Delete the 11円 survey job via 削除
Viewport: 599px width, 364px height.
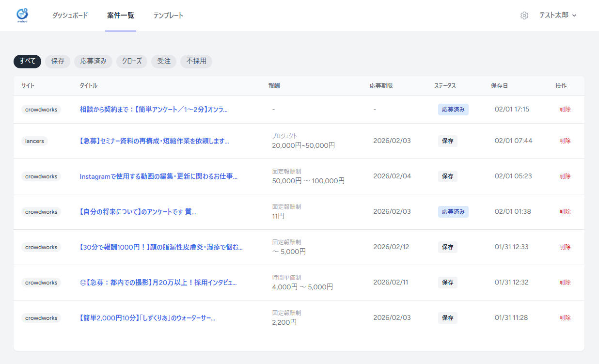[x=565, y=211]
